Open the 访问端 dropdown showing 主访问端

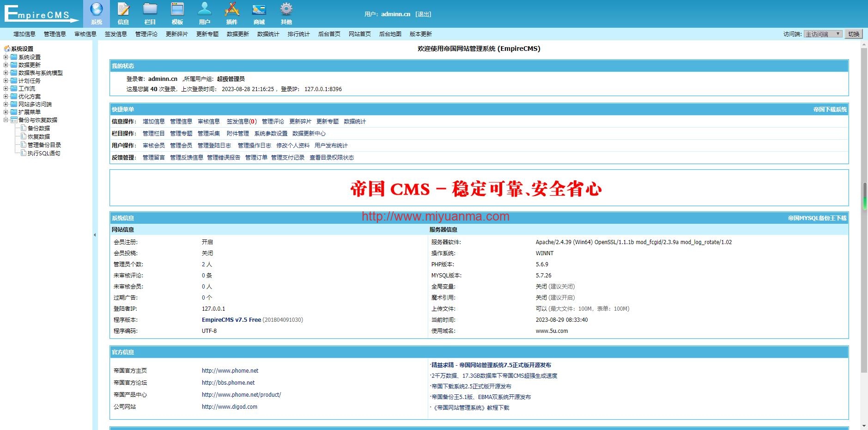tap(823, 34)
